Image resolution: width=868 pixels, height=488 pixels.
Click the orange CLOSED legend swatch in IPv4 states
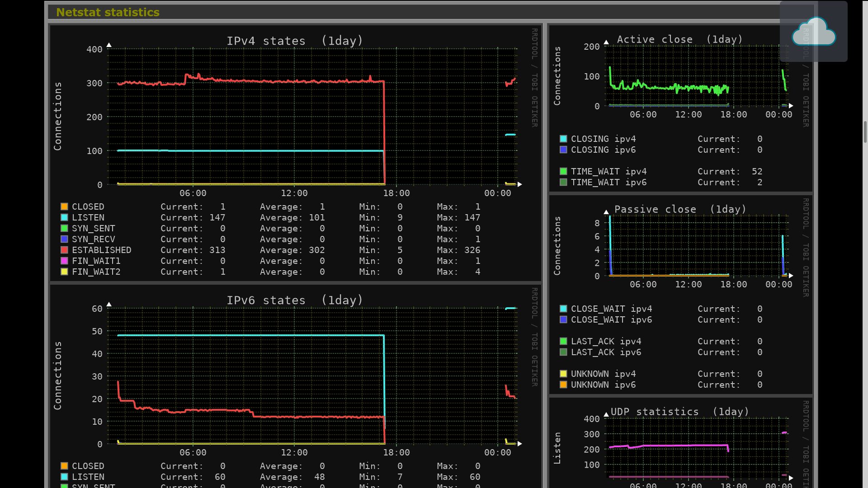click(x=64, y=207)
